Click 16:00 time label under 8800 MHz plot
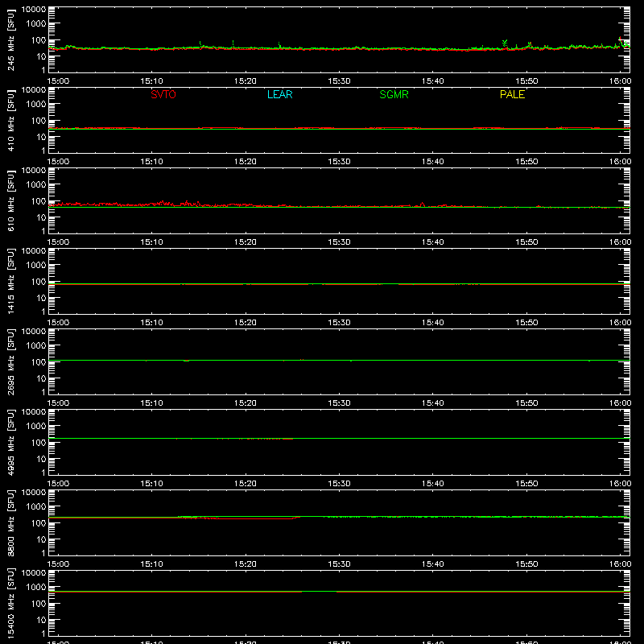The height and width of the screenshot is (644, 644). pyautogui.click(x=620, y=564)
